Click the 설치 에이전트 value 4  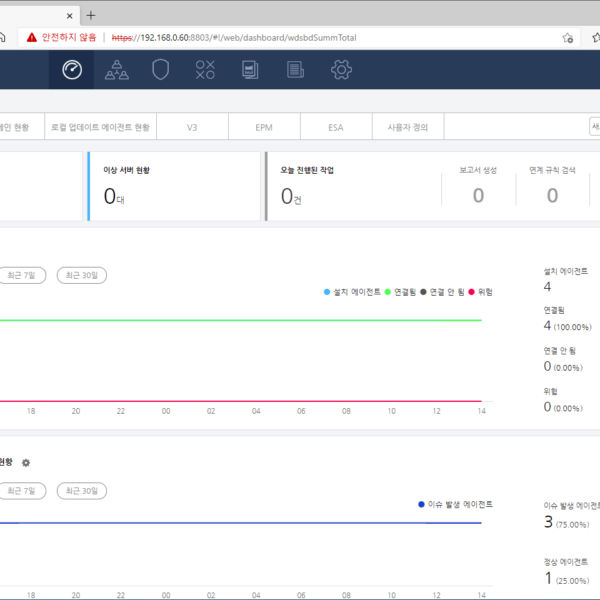(547, 287)
